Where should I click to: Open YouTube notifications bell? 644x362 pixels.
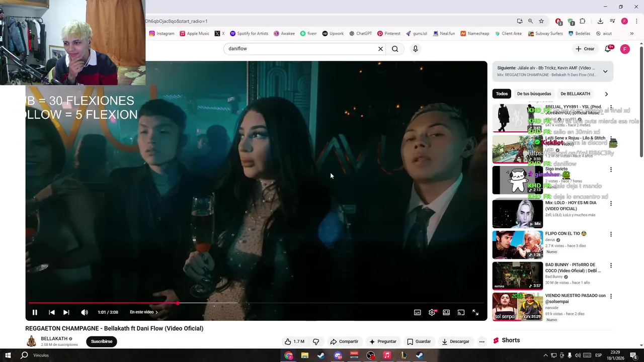(608, 49)
